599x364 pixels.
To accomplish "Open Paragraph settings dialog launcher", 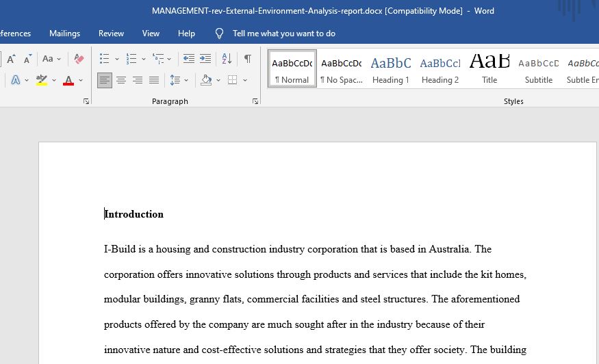I will (x=255, y=101).
